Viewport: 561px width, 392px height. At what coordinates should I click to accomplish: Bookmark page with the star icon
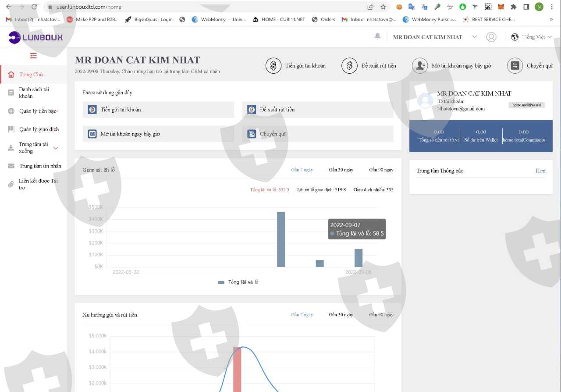tap(383, 7)
